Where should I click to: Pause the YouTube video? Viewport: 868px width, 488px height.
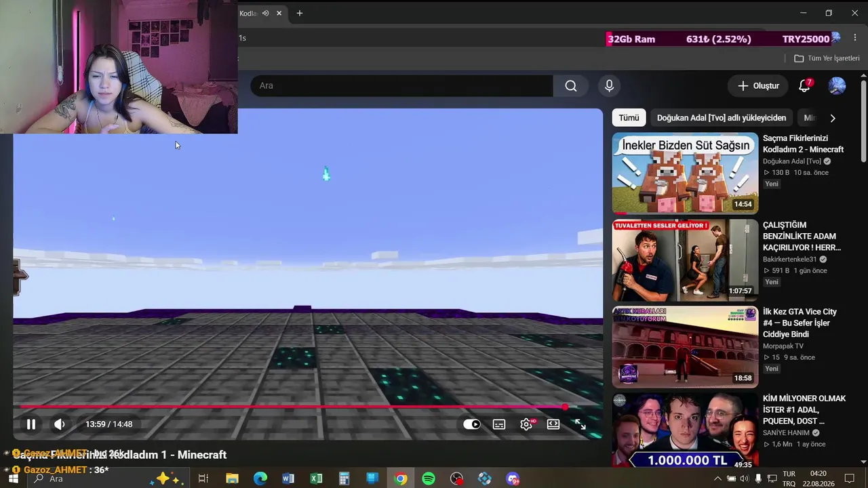(31, 424)
